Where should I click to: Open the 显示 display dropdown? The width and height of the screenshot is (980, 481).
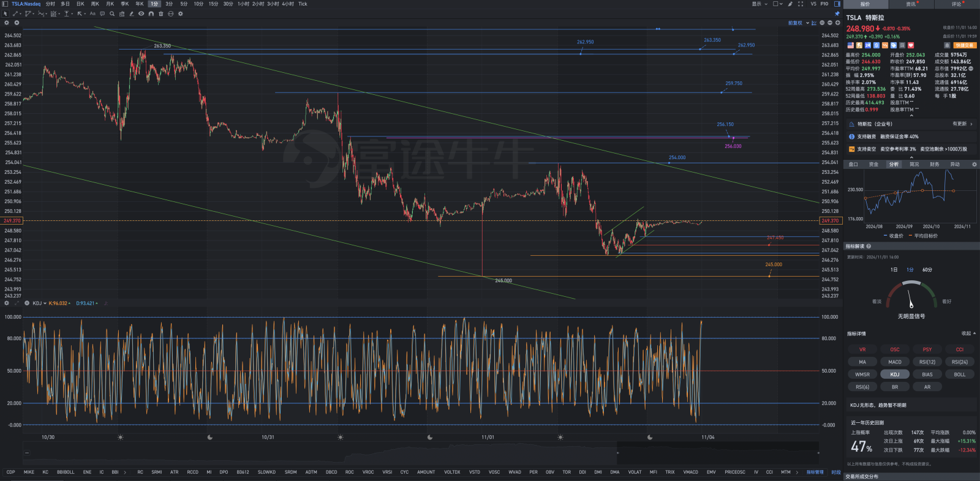point(759,4)
